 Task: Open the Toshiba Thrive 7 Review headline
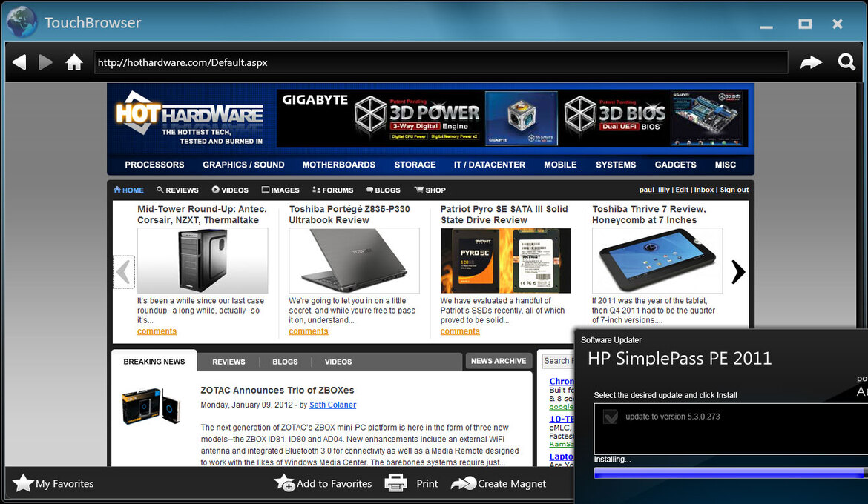pyautogui.click(x=649, y=215)
